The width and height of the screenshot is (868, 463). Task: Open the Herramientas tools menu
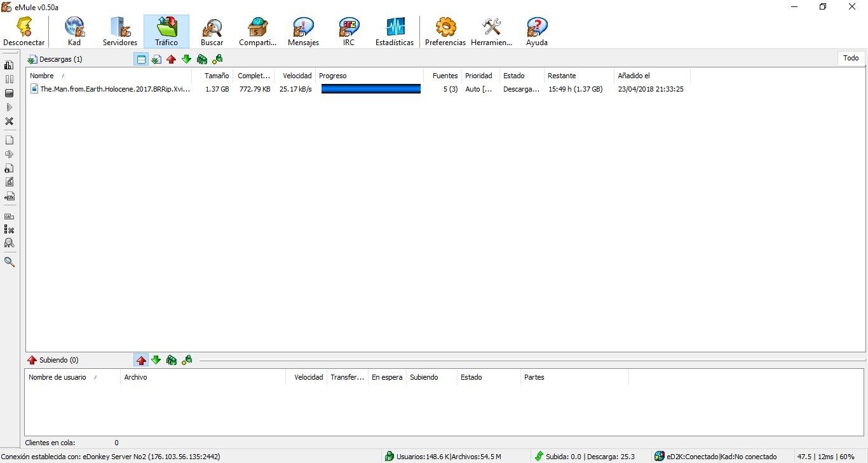(491, 32)
